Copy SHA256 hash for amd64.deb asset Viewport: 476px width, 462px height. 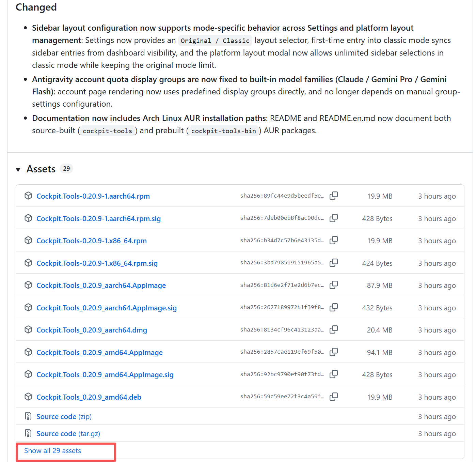334,397
